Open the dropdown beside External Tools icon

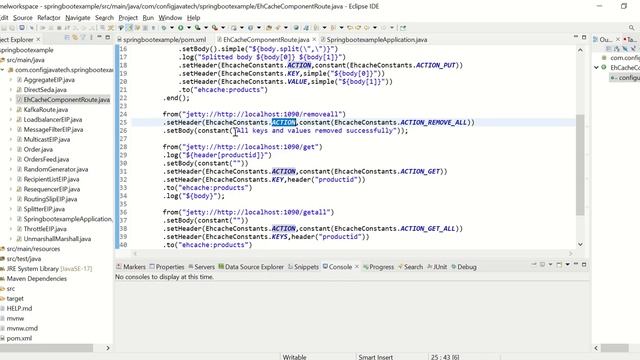pyautogui.click(x=223, y=28)
